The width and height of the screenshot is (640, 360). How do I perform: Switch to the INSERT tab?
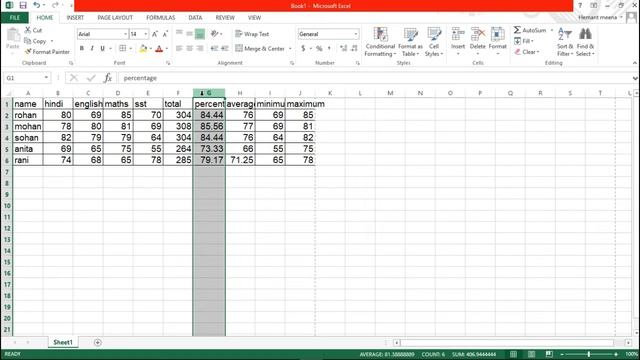tap(75, 18)
